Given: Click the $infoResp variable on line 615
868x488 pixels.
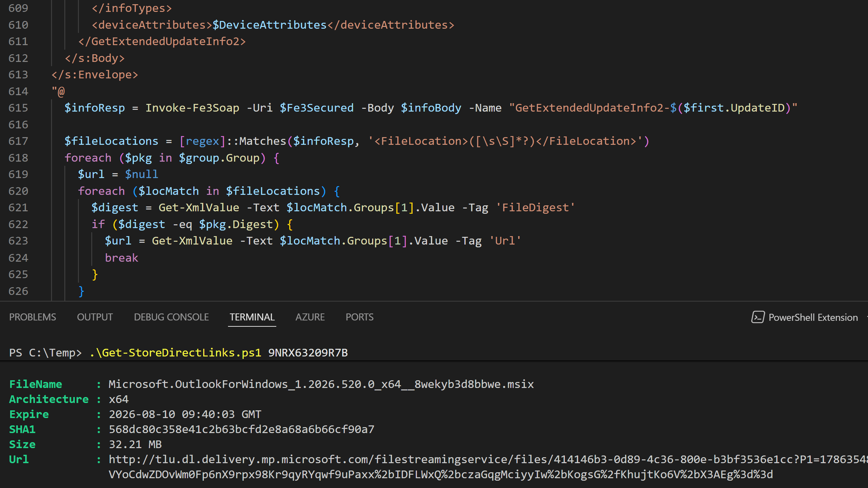Looking at the screenshot, I should click(94, 108).
